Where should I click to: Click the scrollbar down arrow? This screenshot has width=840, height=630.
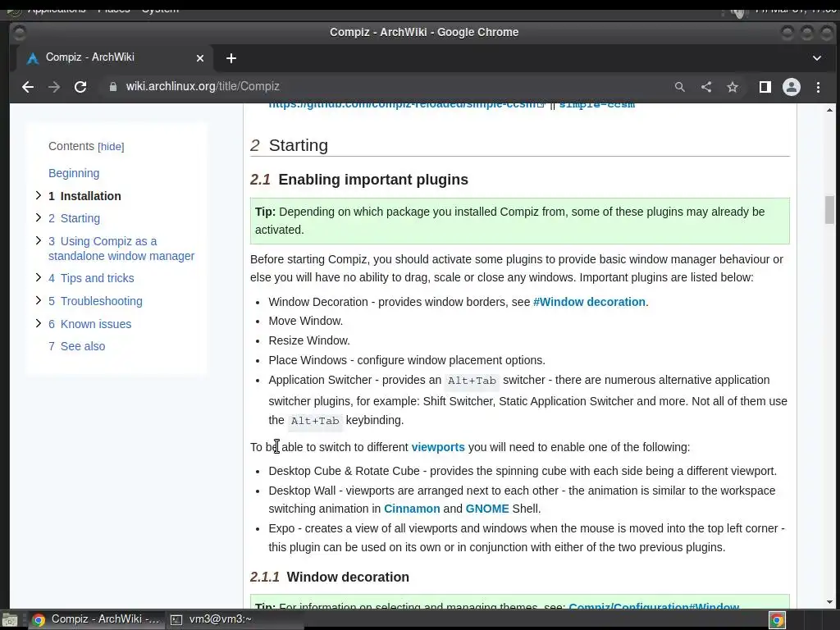click(x=829, y=602)
